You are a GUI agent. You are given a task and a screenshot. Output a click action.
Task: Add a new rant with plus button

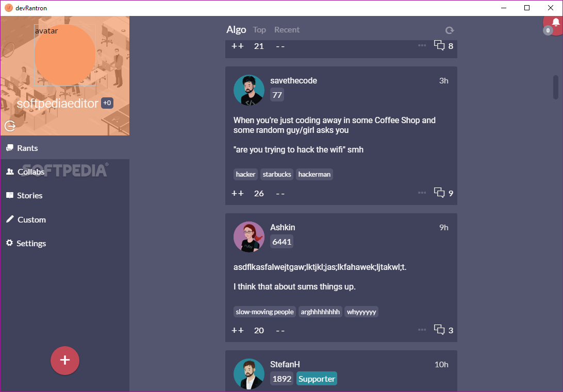65,361
